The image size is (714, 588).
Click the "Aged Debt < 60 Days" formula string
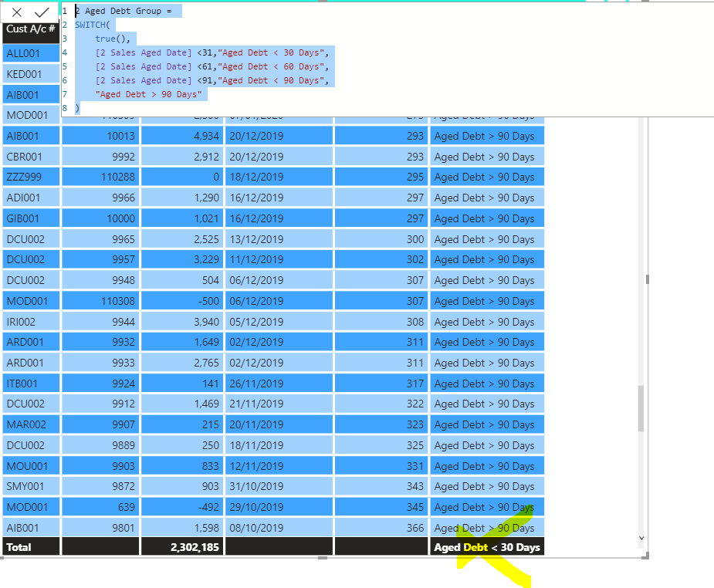[271, 66]
